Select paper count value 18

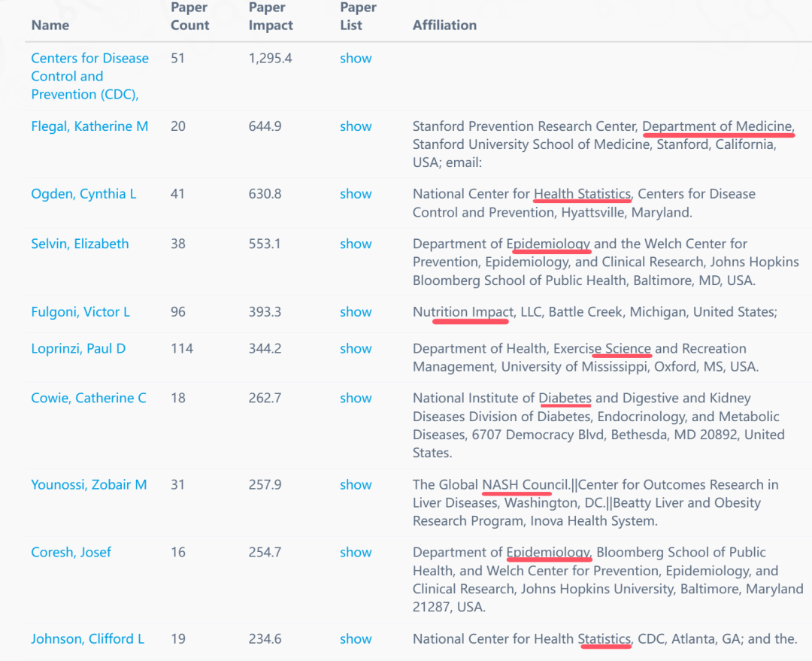point(178,399)
